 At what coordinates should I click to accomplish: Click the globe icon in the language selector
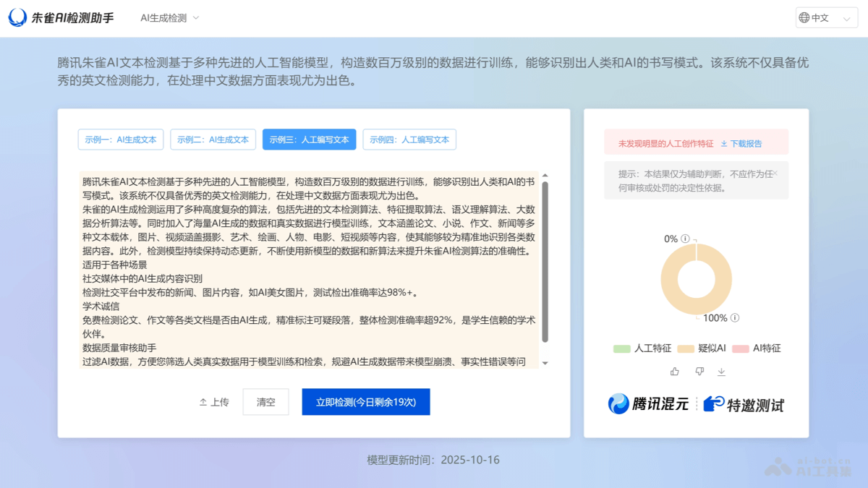click(806, 17)
